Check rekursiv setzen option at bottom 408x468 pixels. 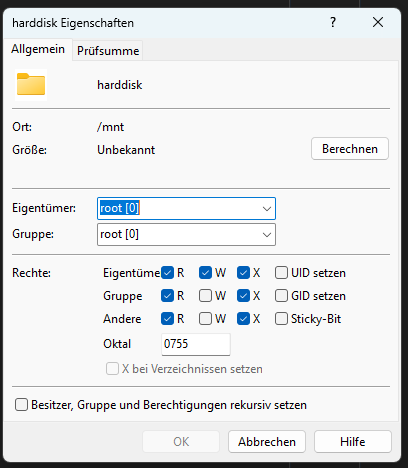click(x=21, y=405)
